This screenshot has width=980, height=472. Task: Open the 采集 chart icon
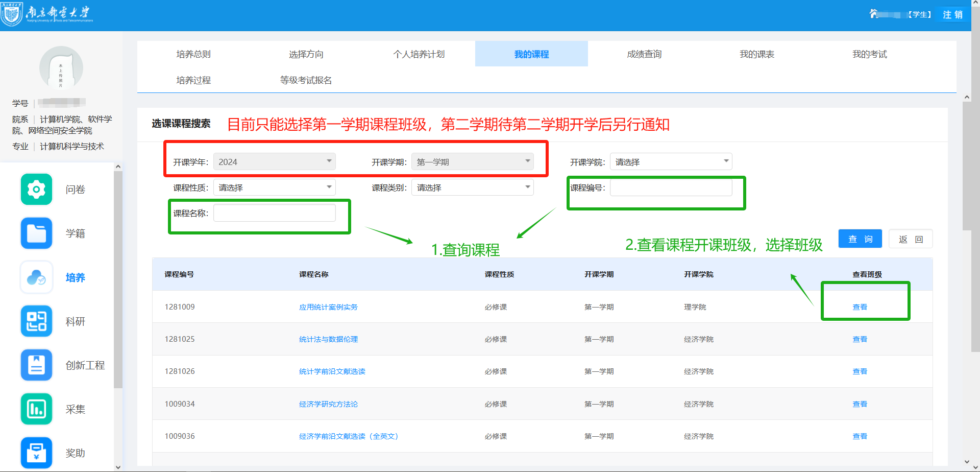click(x=36, y=409)
